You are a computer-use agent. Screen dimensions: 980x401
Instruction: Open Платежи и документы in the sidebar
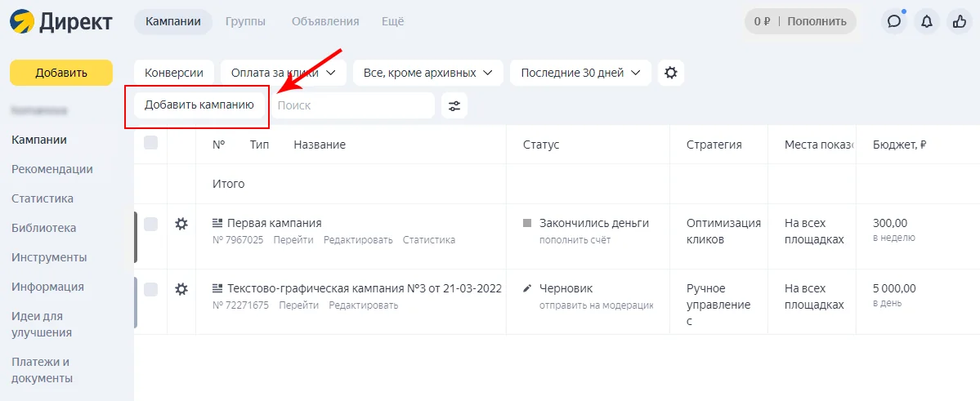click(42, 370)
